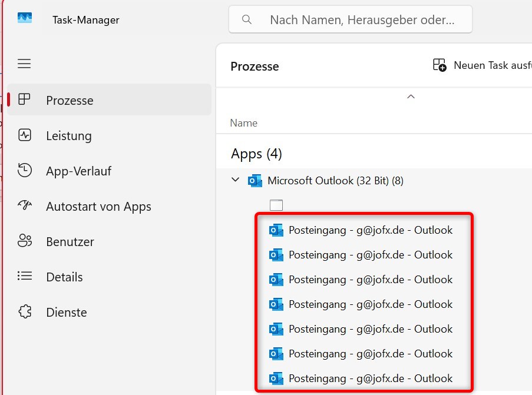This screenshot has height=395, width=532.
Task: Open the Details tab in sidebar
Action: point(64,277)
